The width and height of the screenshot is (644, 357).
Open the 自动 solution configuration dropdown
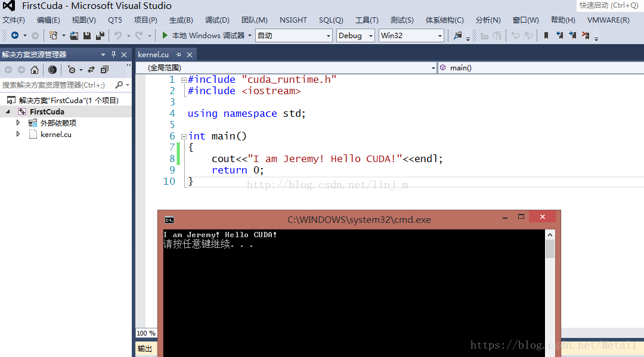point(328,36)
